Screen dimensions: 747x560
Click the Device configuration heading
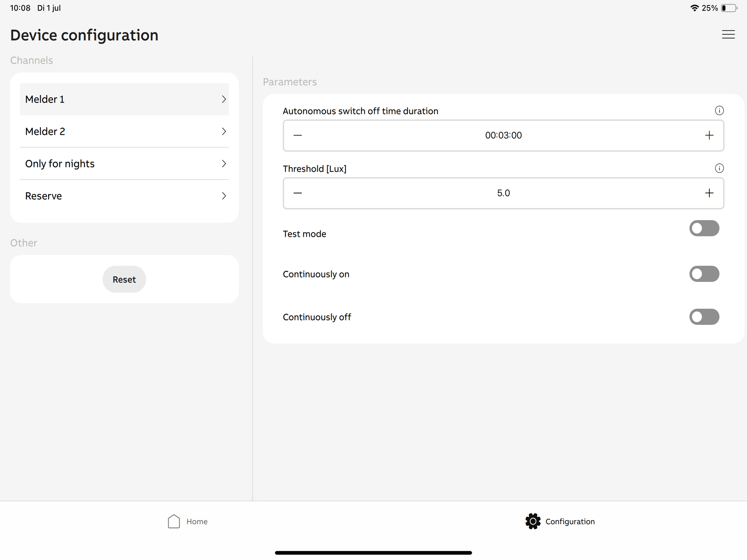click(x=84, y=35)
